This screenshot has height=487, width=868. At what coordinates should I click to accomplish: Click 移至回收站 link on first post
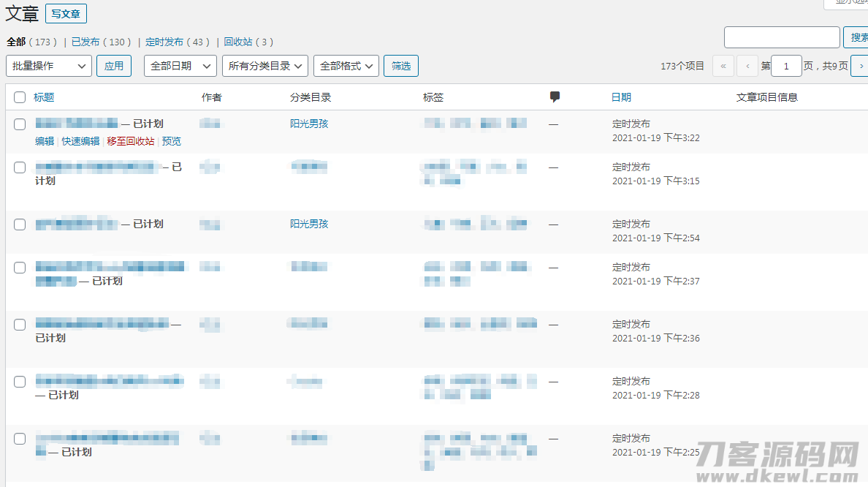[131, 141]
